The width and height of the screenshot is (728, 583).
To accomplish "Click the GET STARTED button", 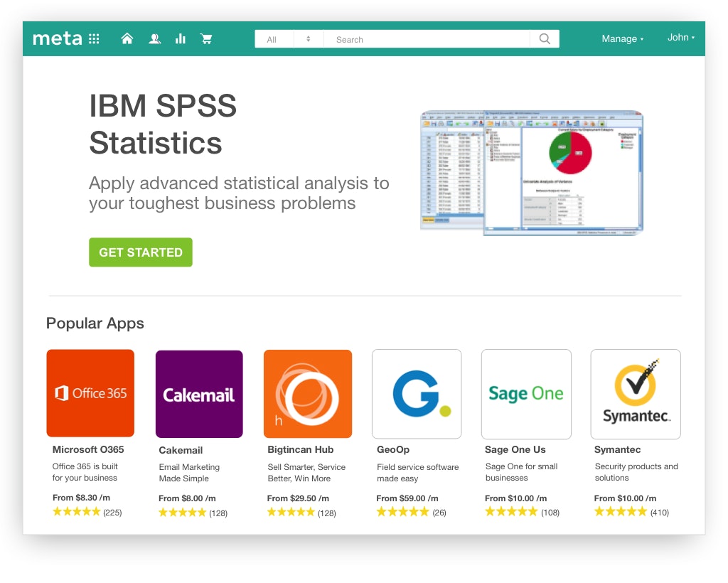I will (x=141, y=252).
